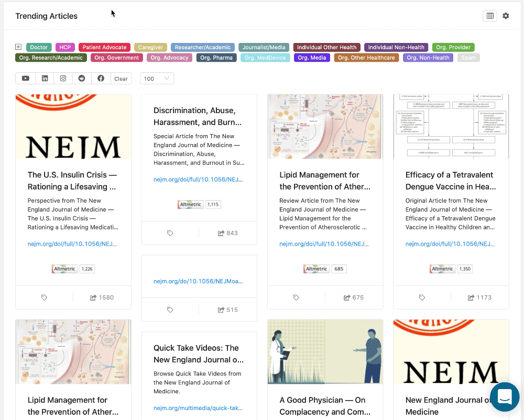
Task: Click share count 675 icon
Action: [354, 297]
